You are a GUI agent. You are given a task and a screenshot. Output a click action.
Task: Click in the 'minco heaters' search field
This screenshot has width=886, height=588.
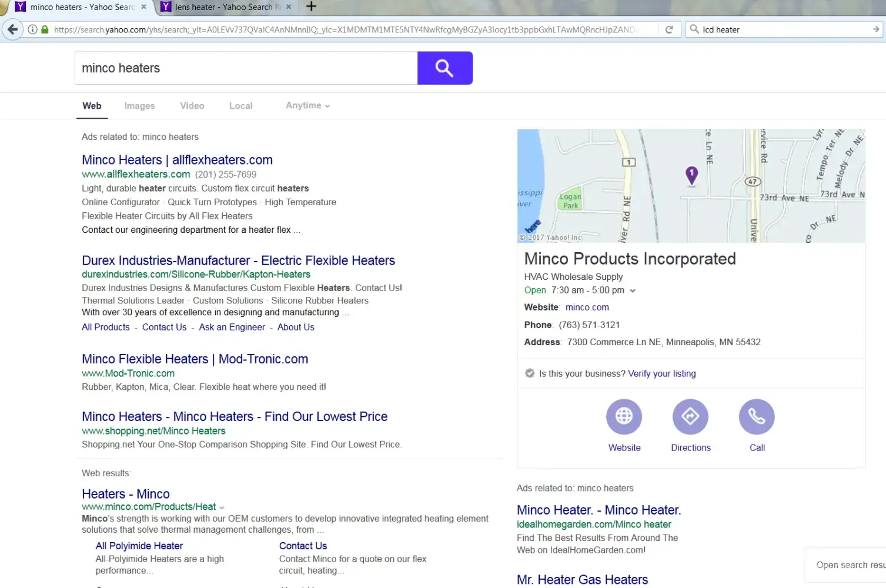(x=246, y=68)
